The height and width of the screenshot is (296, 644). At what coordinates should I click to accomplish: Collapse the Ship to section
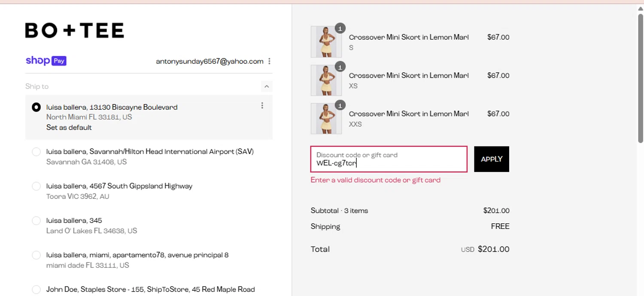pyautogui.click(x=267, y=86)
